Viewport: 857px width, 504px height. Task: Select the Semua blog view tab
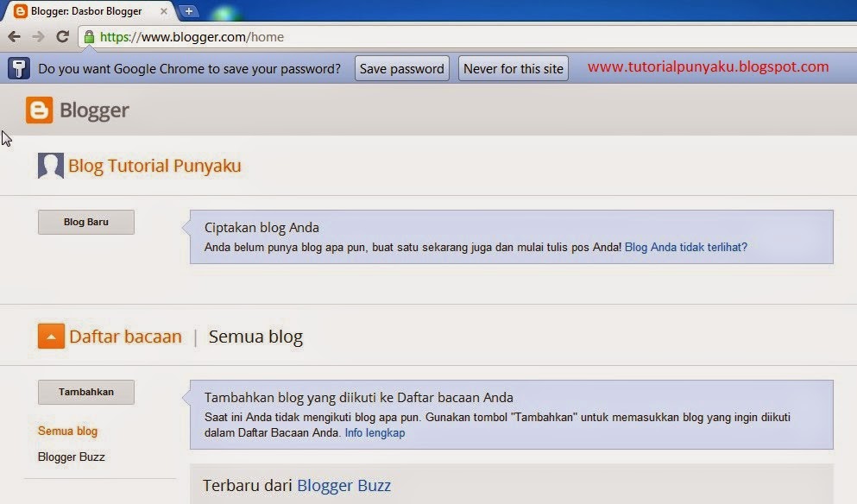pyautogui.click(x=255, y=336)
